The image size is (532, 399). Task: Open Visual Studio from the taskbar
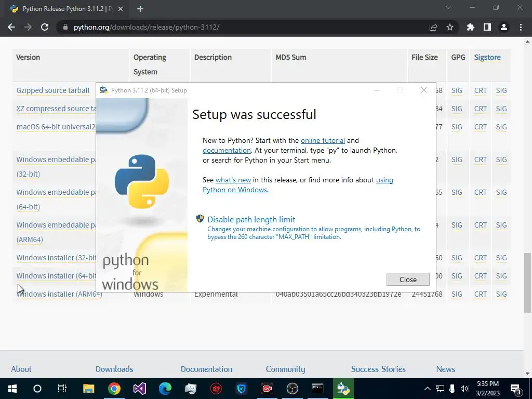(x=139, y=389)
